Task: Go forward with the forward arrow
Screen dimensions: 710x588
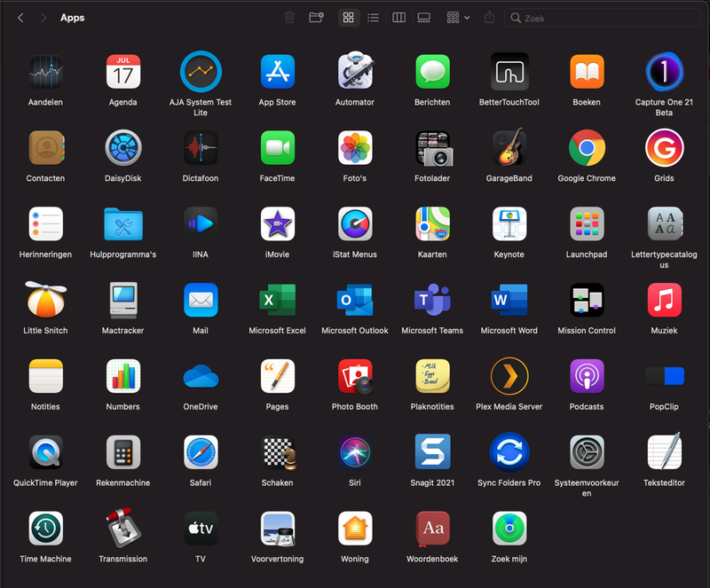Action: (x=43, y=18)
